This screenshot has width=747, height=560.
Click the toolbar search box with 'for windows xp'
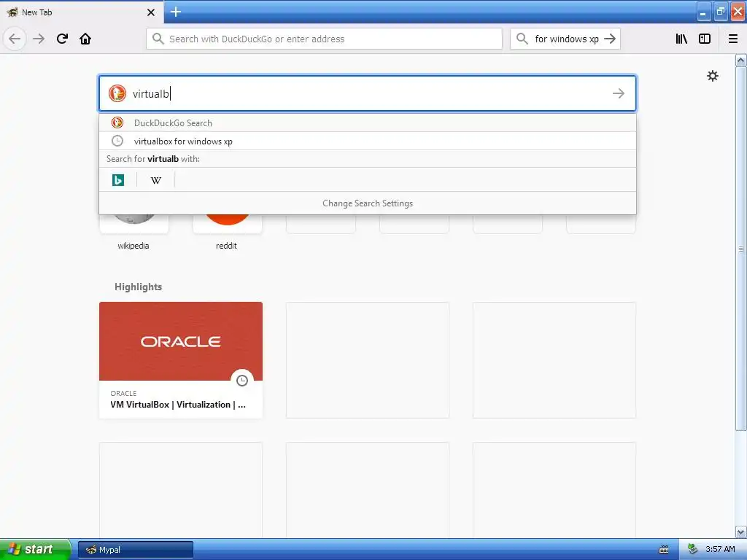point(565,39)
